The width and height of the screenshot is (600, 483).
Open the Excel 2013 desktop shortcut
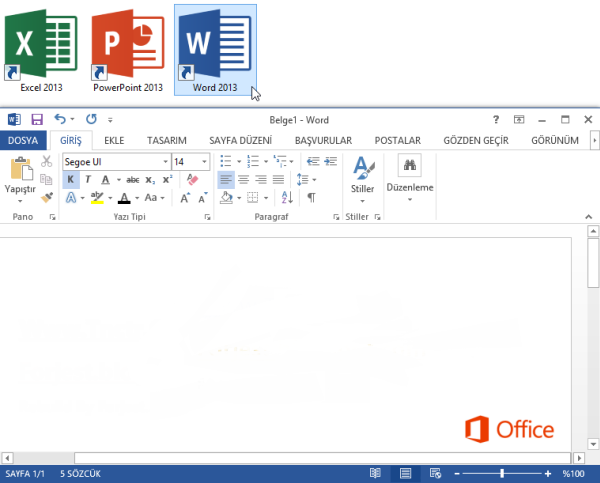41,50
